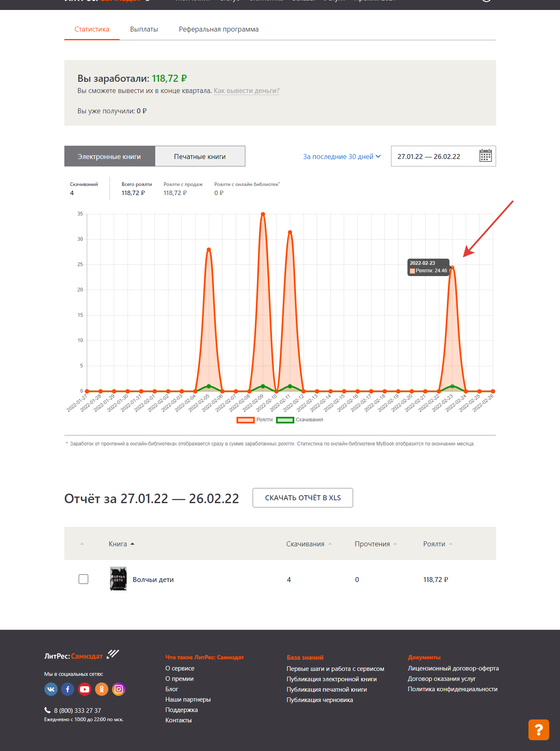
Task: Open the О премии footer link
Action: (x=179, y=679)
